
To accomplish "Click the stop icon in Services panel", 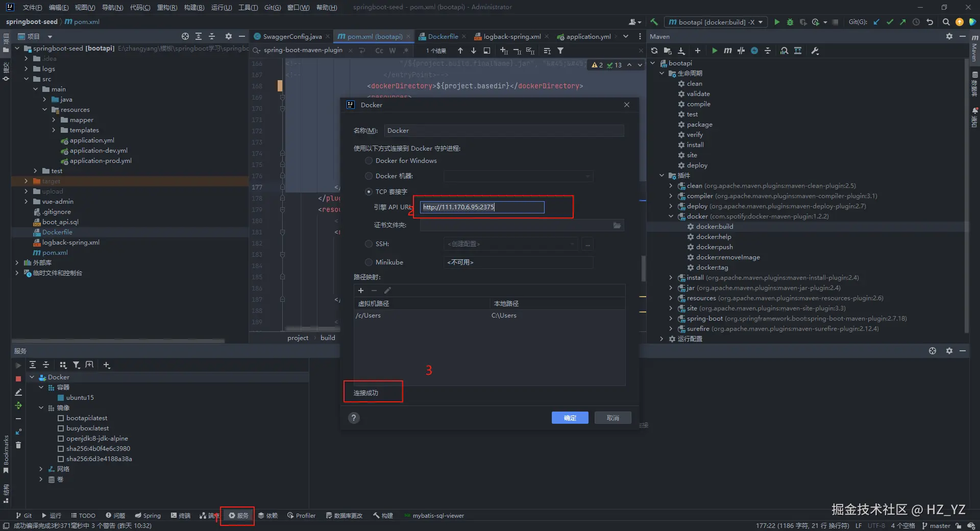I will (18, 379).
